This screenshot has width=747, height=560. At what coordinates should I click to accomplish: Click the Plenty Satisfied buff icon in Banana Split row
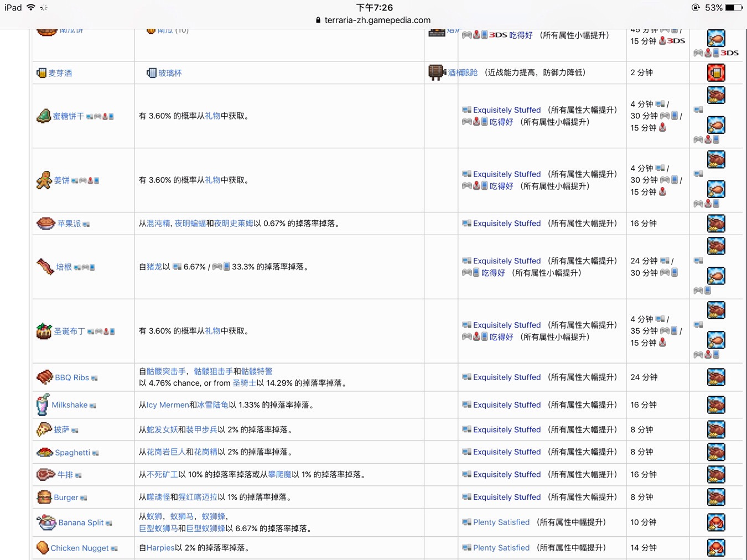click(x=716, y=522)
